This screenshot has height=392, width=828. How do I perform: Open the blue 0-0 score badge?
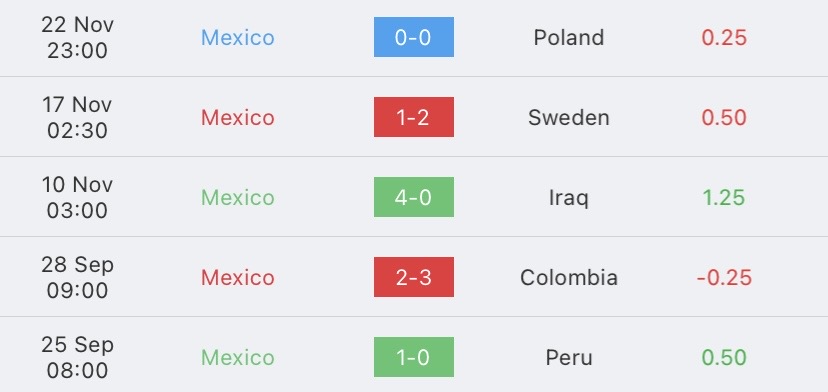[x=413, y=37]
